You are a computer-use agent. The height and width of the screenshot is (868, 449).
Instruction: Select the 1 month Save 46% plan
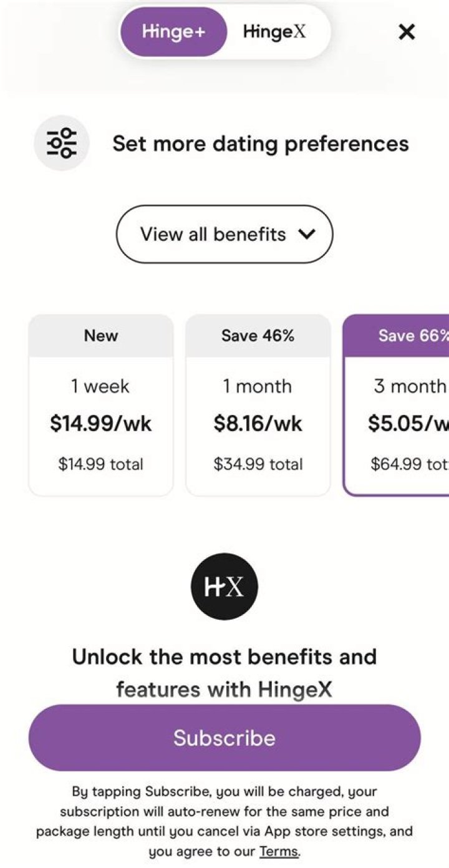(258, 402)
